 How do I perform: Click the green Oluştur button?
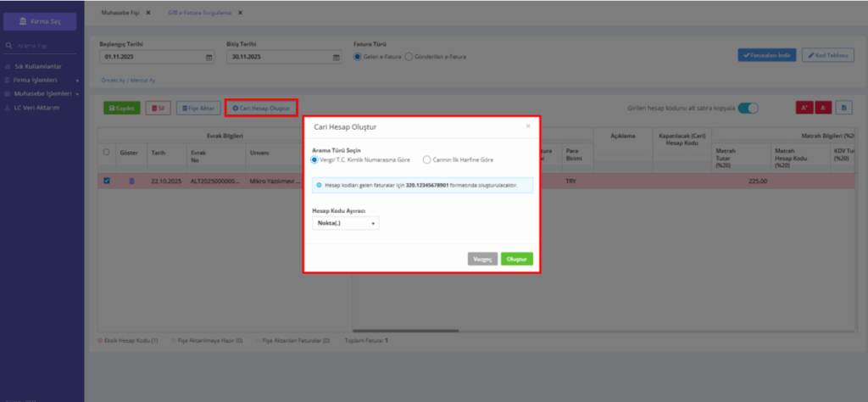coord(517,260)
